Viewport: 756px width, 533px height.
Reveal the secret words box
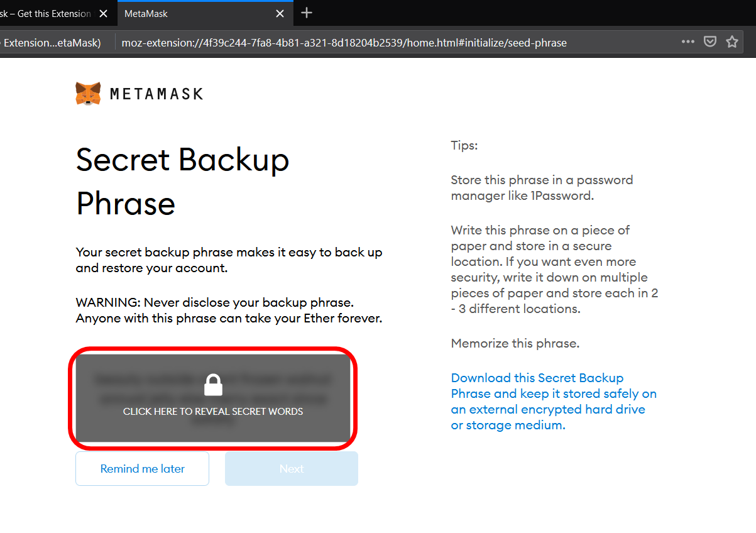coord(213,398)
